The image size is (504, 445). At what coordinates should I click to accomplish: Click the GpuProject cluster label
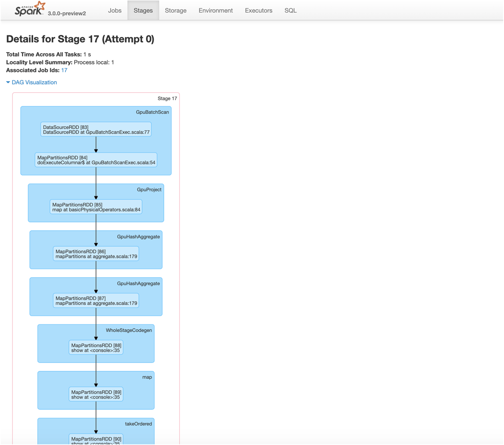pos(149,190)
